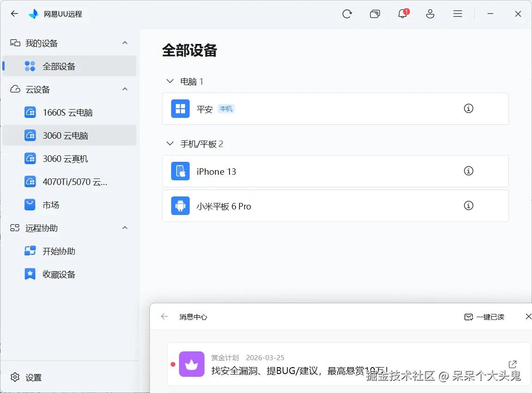This screenshot has width=532, height=393.
Task: Collapse the 手机/平板 group
Action: [x=170, y=143]
